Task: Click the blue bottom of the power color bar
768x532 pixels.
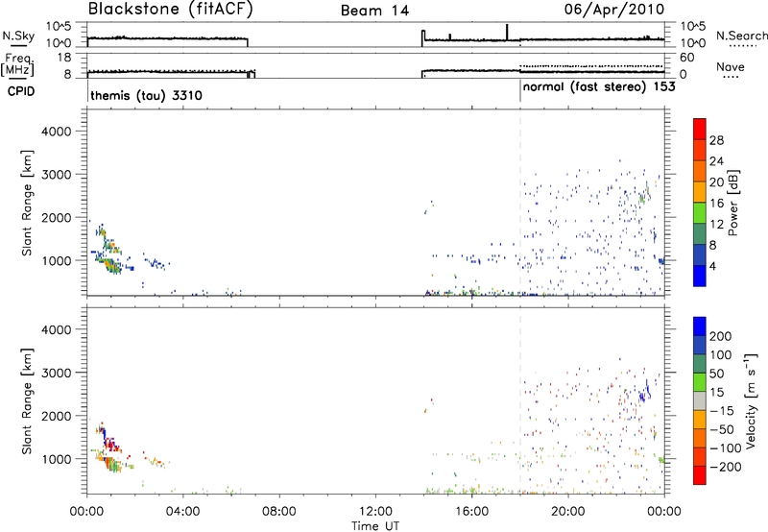Action: (x=700, y=276)
